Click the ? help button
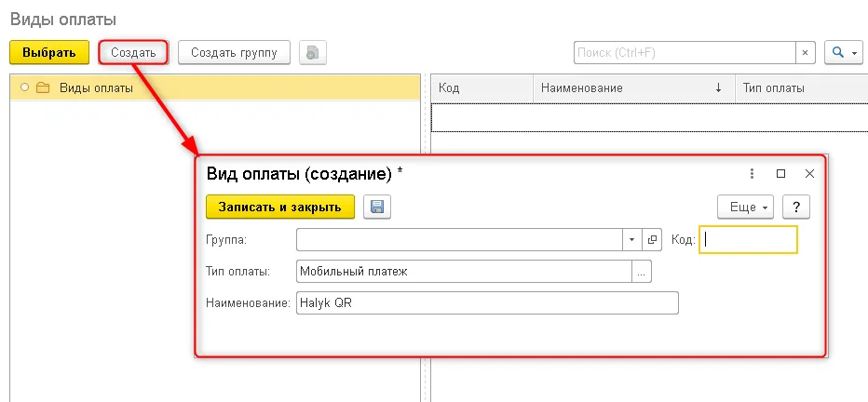Viewport: 868px width, 402px height. point(796,208)
